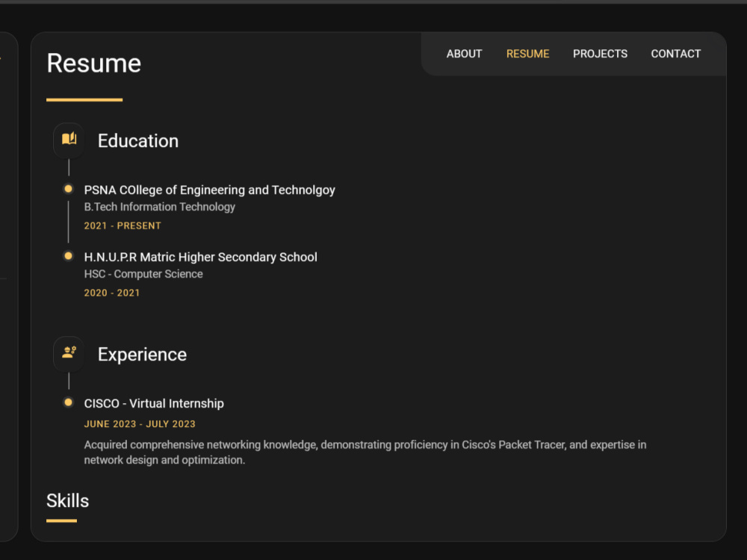Click the JUNE 2023 - JULY 2023 date

click(140, 424)
